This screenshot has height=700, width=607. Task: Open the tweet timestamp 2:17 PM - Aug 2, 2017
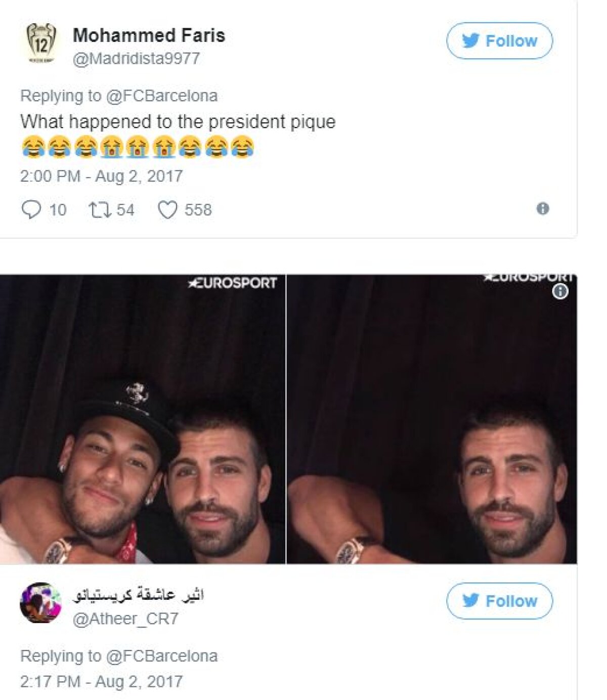click(101, 680)
